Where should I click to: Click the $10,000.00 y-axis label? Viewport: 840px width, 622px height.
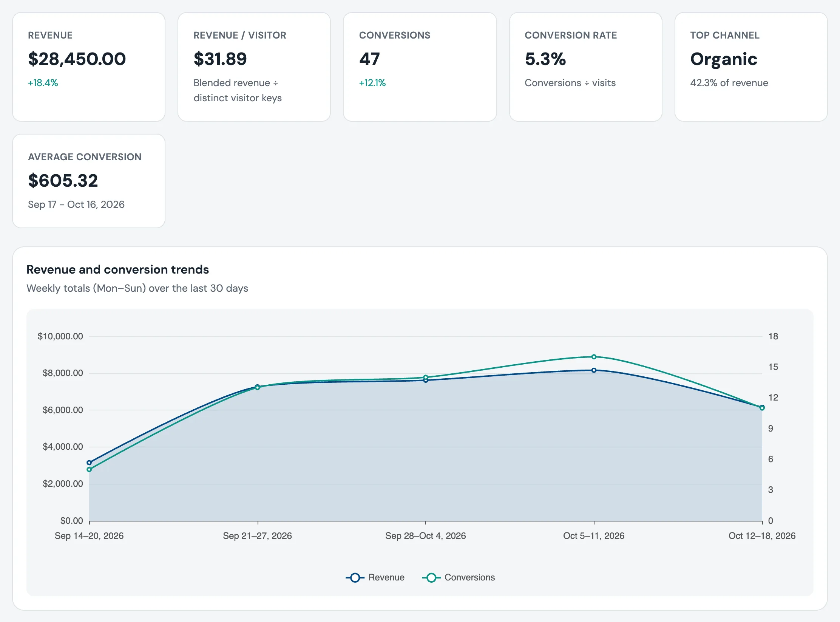point(60,336)
